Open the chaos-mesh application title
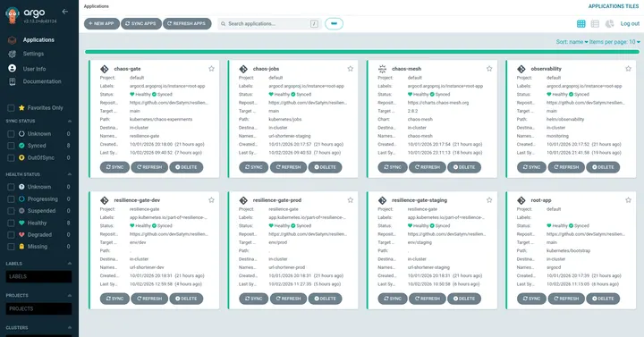The image size is (644, 337). pos(406,69)
